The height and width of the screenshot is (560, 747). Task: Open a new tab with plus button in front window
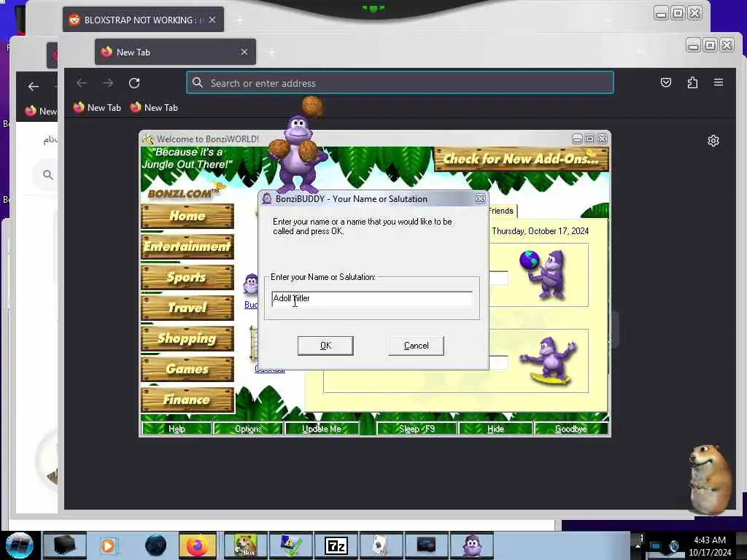coord(272,52)
